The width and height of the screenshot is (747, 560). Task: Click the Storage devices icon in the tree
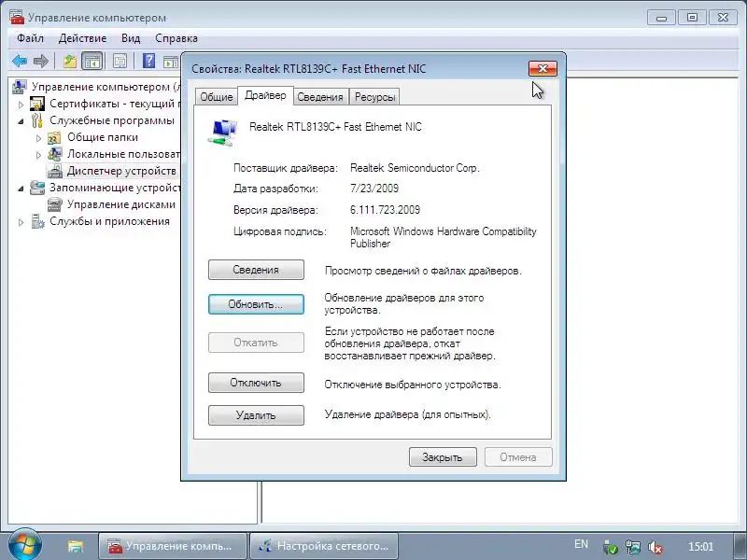tap(37, 188)
